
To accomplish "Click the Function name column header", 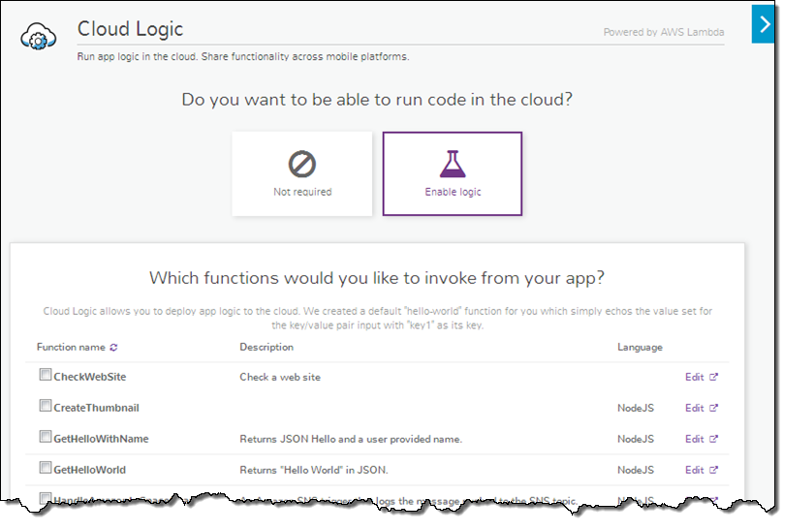I will 71,347.
